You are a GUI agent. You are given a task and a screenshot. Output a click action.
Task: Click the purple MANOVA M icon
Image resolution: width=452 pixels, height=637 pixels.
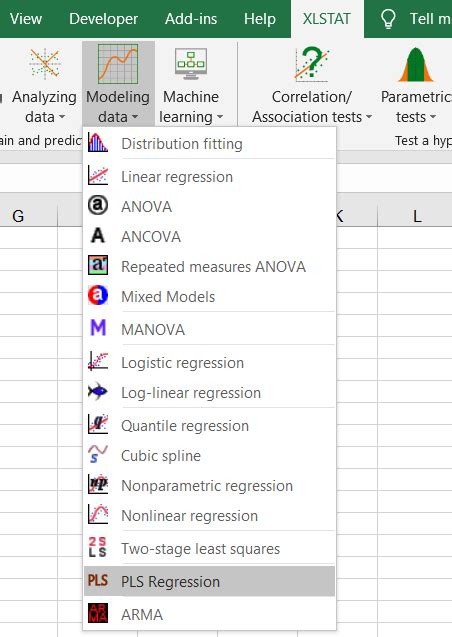(98, 328)
